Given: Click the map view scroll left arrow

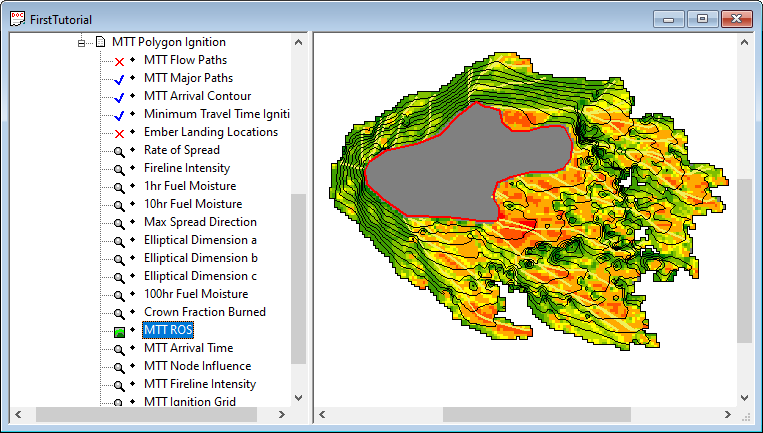Looking at the screenshot, I should [322, 415].
